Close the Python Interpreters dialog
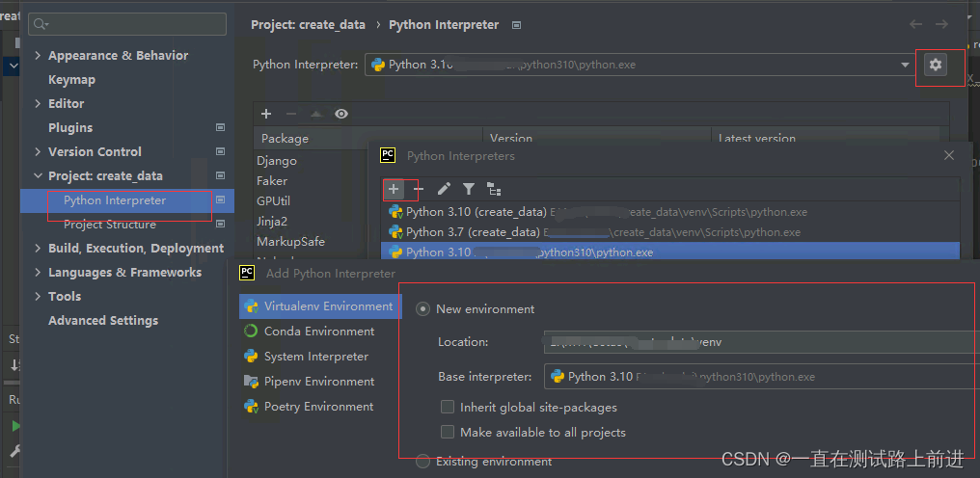 [949, 155]
